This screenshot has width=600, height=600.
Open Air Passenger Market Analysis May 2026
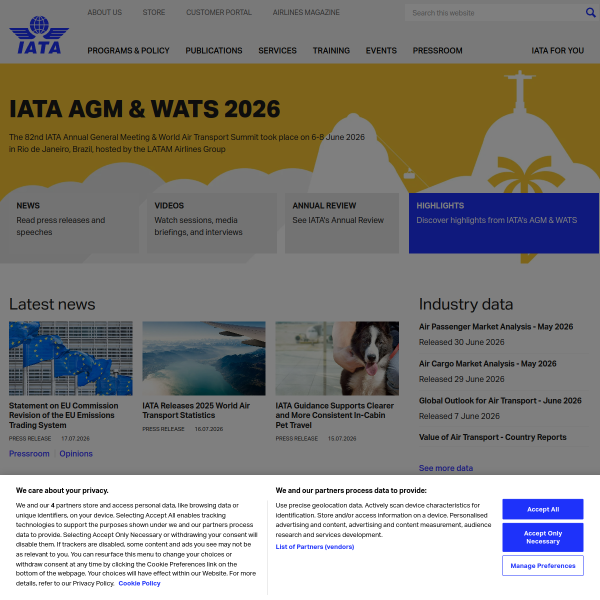tap(496, 327)
